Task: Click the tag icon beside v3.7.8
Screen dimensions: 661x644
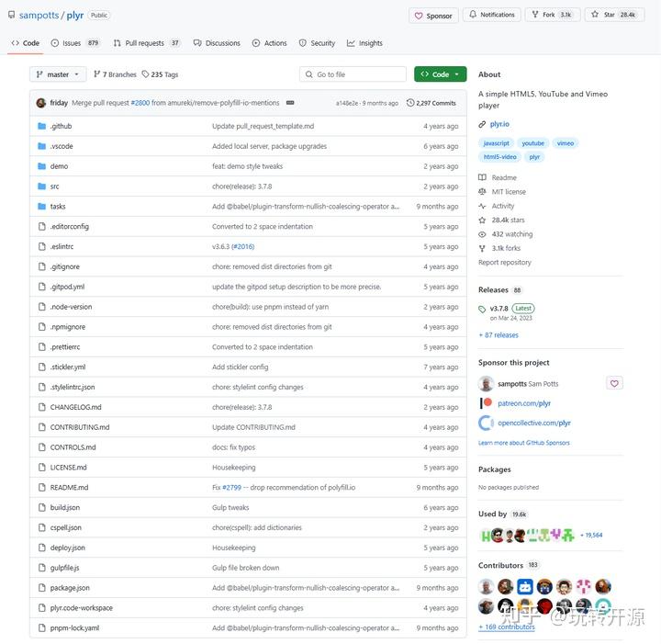Action: pos(482,309)
